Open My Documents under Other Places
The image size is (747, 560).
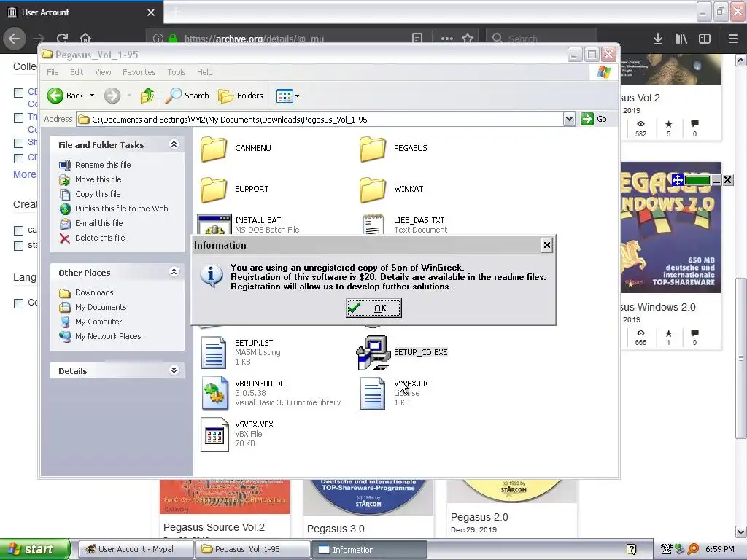101,307
